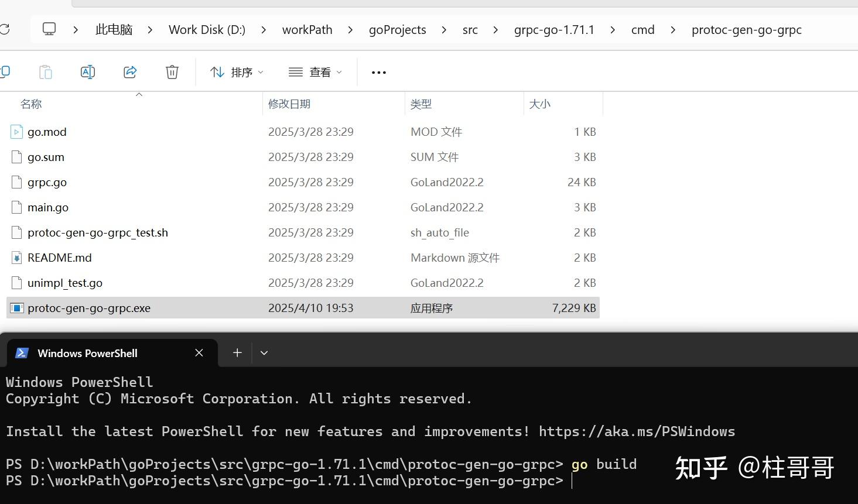Click the Paste icon in the toolbar
858x504 pixels.
[46, 71]
